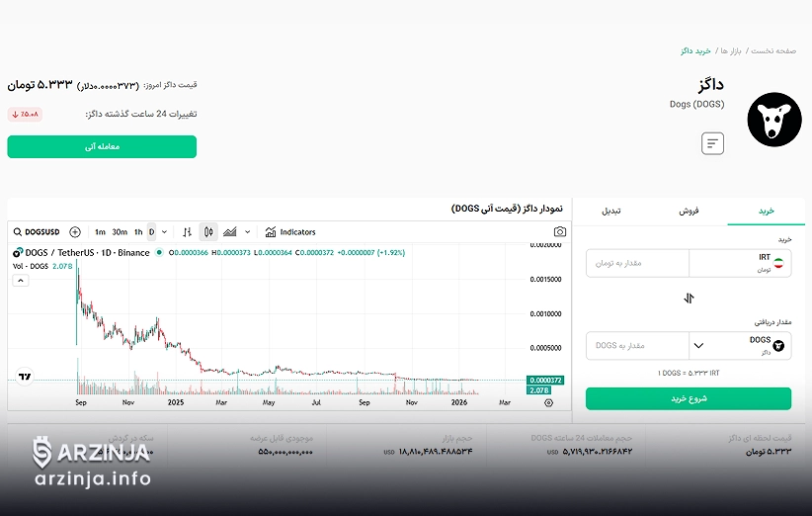Image resolution: width=812 pixels, height=516 pixels.
Task: Click the add symbol plus icon
Action: point(75,232)
